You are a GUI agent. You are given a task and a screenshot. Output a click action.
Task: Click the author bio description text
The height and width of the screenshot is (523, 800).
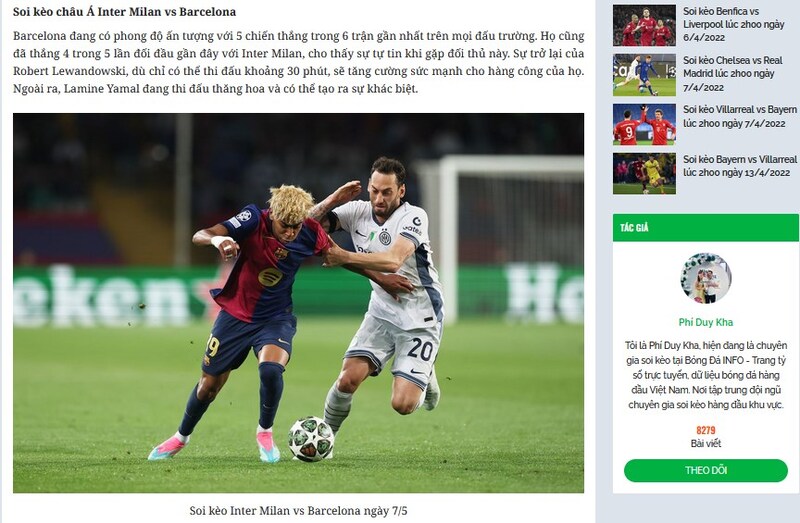click(x=706, y=375)
